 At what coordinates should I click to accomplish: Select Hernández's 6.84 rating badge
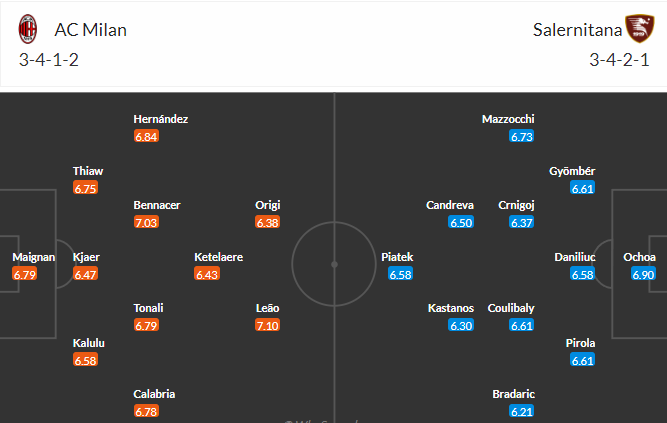click(146, 136)
